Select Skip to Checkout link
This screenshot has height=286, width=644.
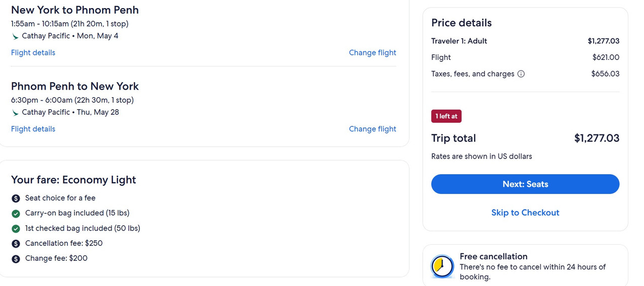(525, 213)
